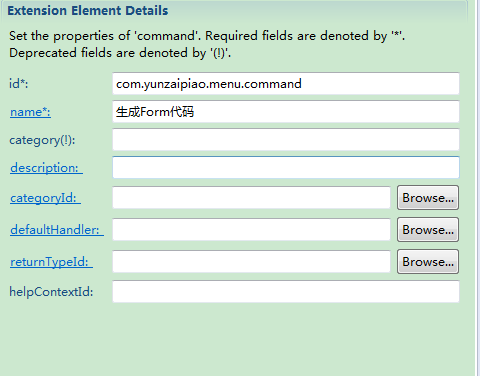Viewport: 480px width, 376px height.
Task: Select the returnTypeId text field
Action: [x=251, y=262]
